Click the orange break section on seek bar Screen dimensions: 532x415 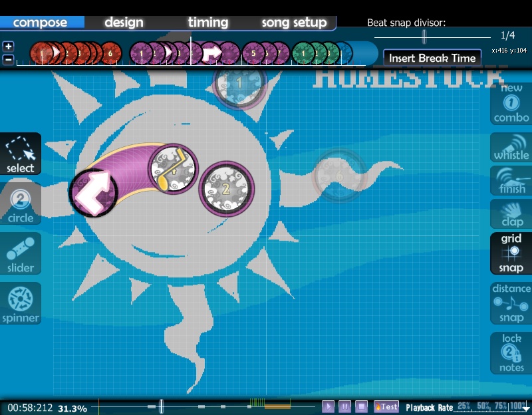tap(277, 406)
